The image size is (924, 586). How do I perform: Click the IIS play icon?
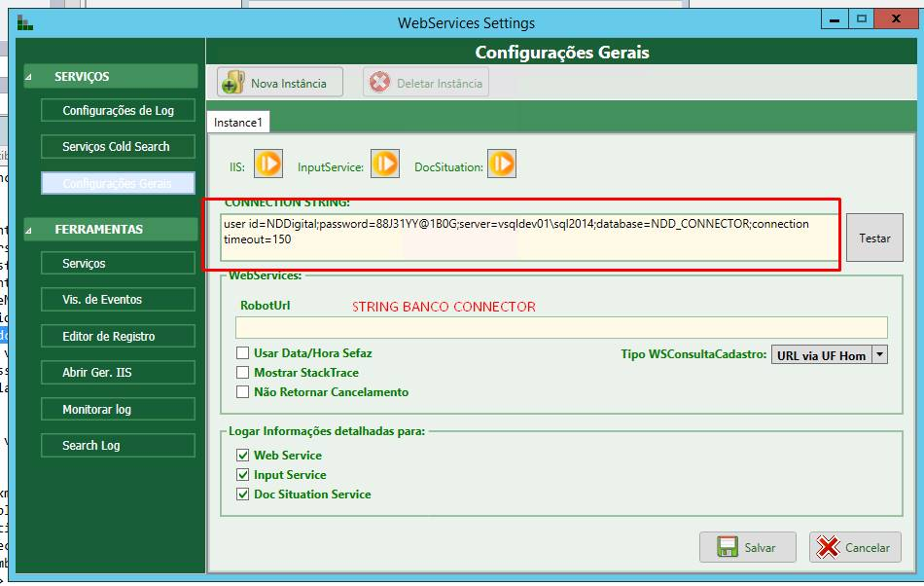267,165
